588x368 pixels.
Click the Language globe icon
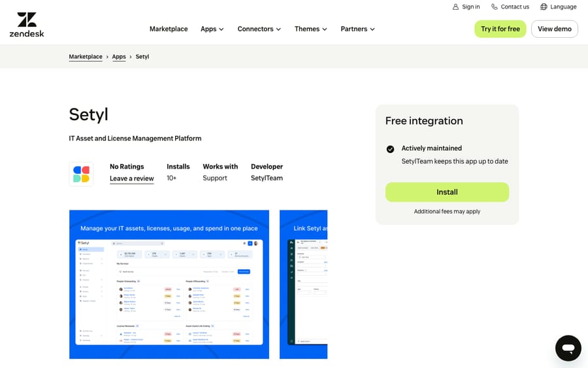click(544, 7)
